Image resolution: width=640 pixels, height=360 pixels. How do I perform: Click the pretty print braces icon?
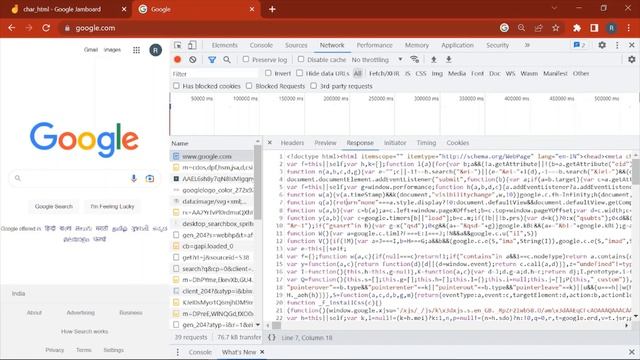tap(271, 338)
